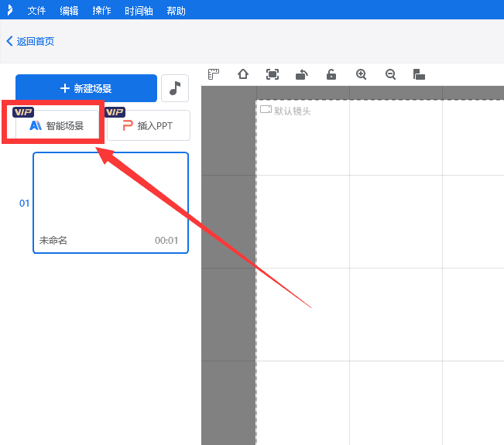Click the 插入PPT button
The height and width of the screenshot is (445, 504).
pos(149,125)
